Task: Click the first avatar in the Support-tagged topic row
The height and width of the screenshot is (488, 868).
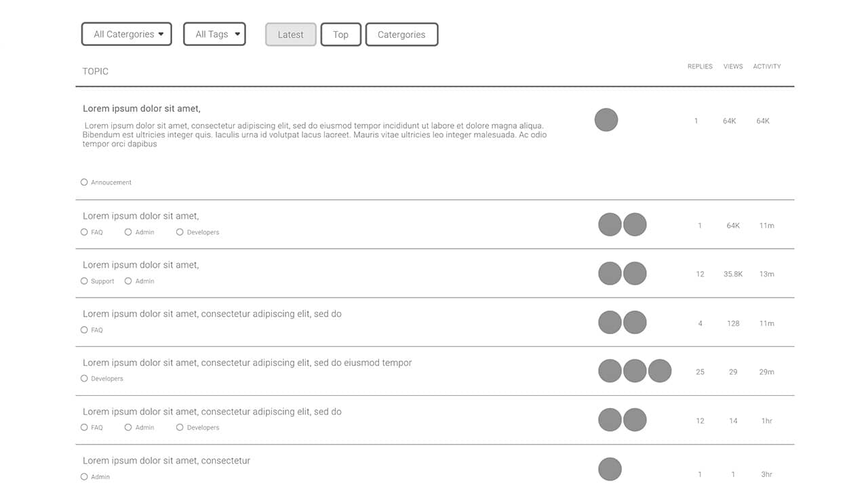Action: point(610,274)
